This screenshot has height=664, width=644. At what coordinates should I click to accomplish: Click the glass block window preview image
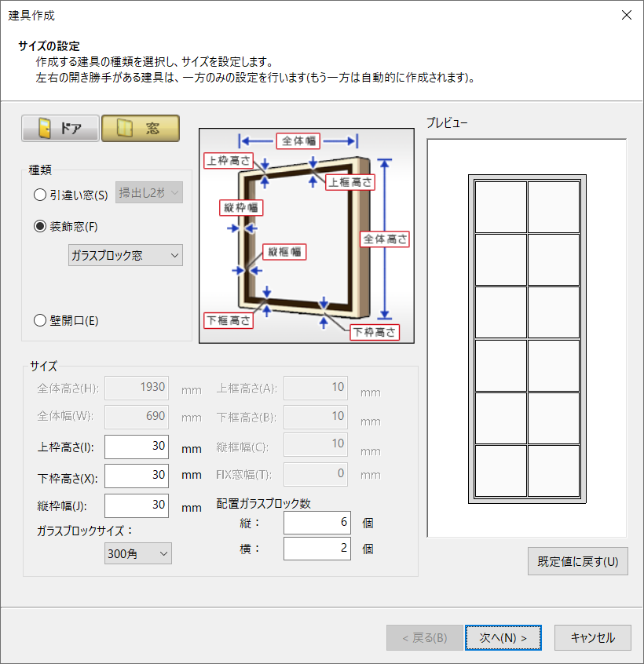[527, 338]
